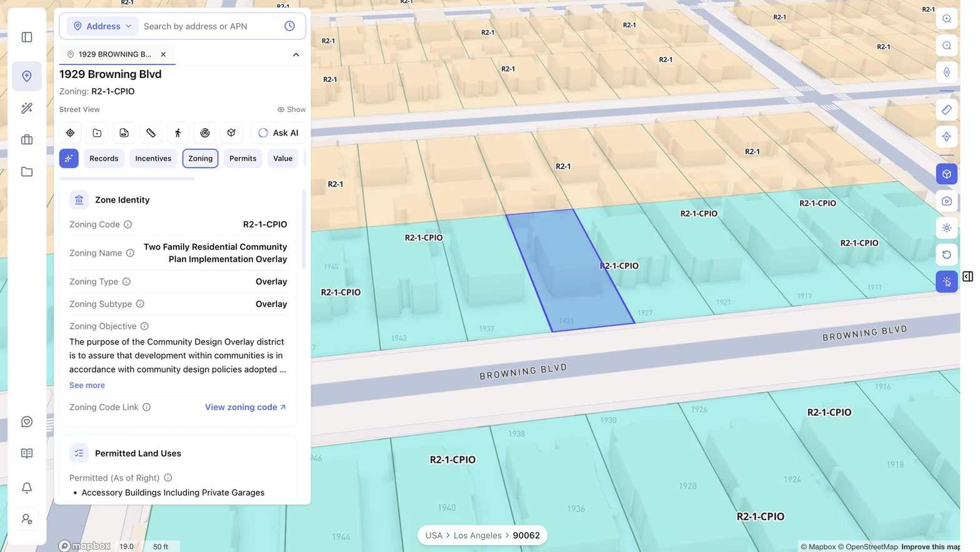The width and height of the screenshot is (980, 552).
Task: Collapse the property panel chevron
Action: coord(296,55)
